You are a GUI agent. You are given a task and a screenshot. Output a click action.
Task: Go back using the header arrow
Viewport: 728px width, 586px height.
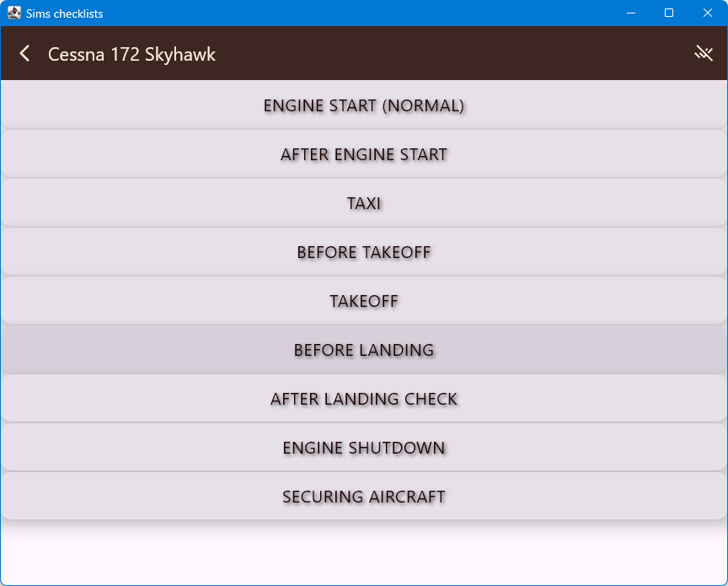[x=24, y=54]
